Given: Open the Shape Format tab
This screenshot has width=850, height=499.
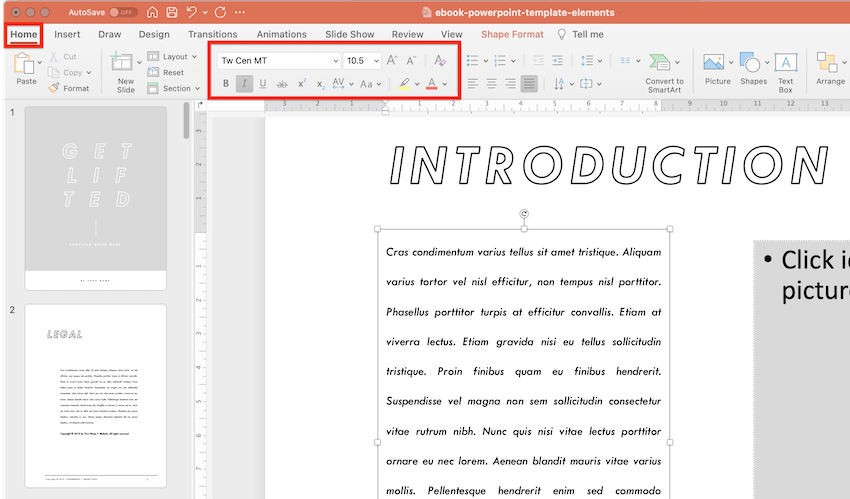Looking at the screenshot, I should [512, 34].
